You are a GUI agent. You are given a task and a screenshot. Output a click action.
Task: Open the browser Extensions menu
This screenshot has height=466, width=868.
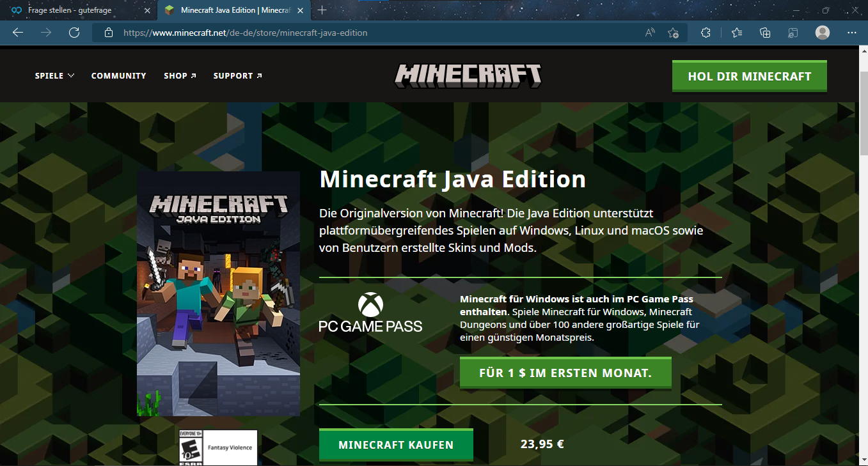706,33
